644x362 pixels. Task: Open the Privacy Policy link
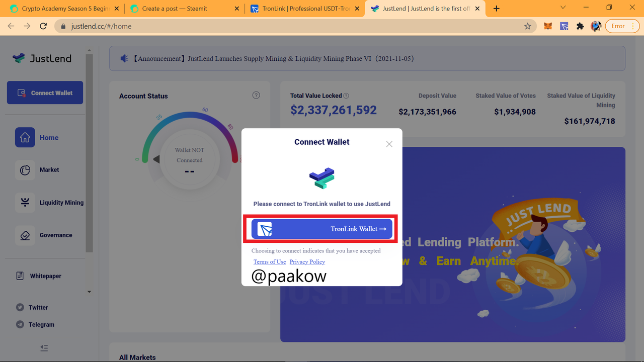(x=307, y=261)
